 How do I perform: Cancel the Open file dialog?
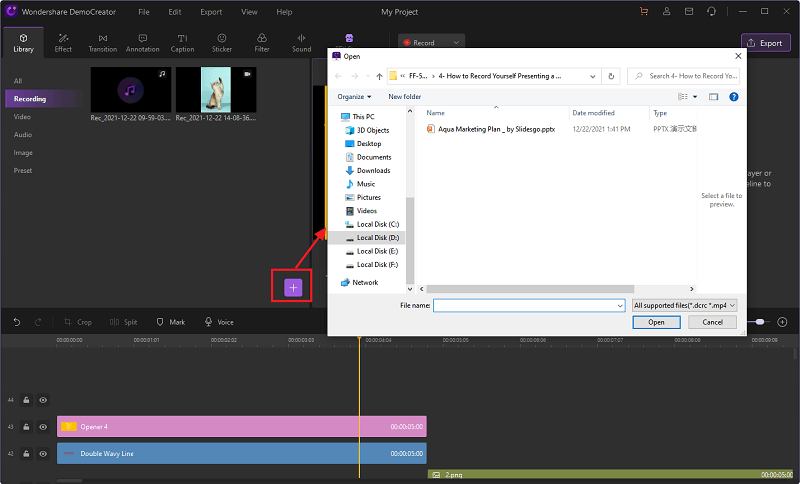tap(712, 322)
